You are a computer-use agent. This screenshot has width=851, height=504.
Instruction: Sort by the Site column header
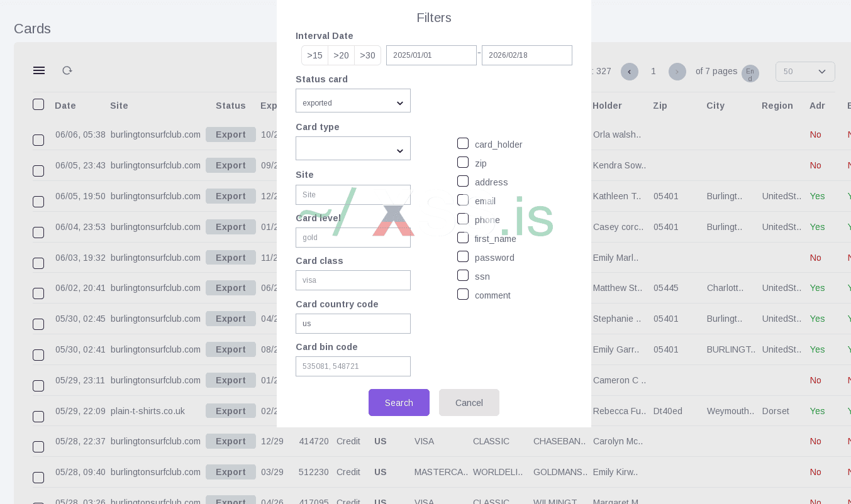pos(119,106)
